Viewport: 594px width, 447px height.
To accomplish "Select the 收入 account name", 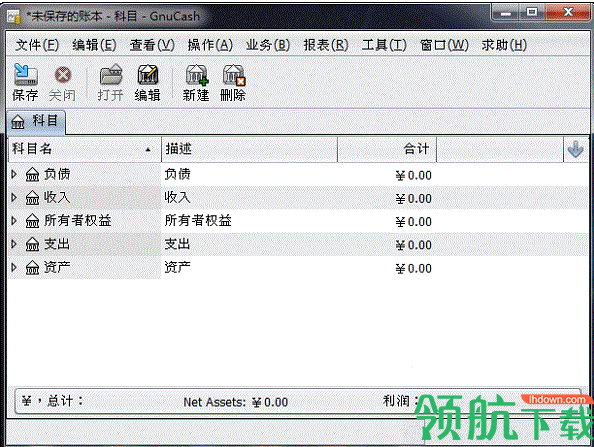I will tap(57, 197).
